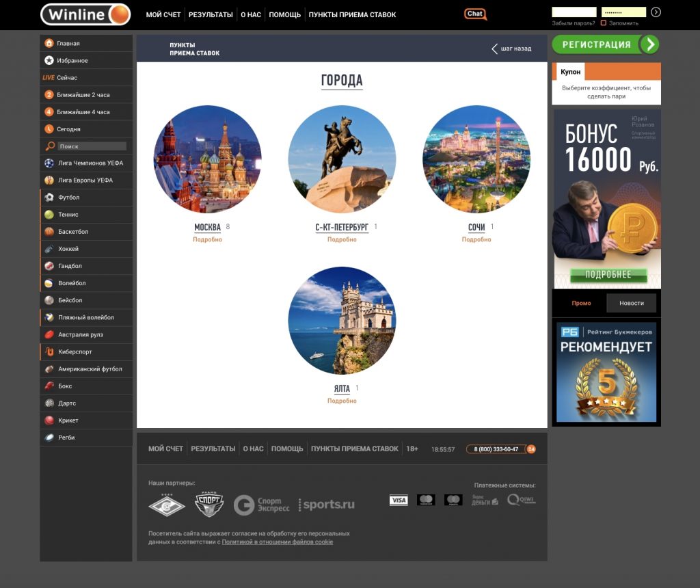Click the basketball icon for Баскетбол
The image size is (700, 588).
49,232
